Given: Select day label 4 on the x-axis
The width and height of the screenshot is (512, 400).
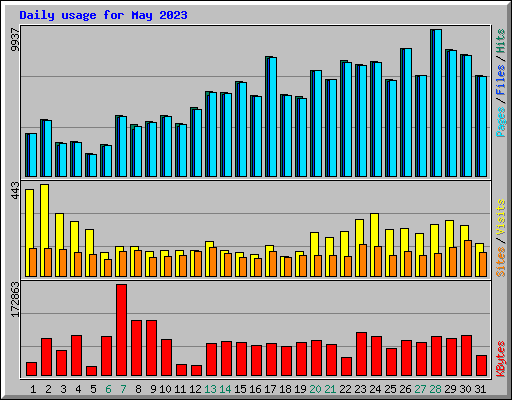Looking at the screenshot, I should tap(78, 389).
